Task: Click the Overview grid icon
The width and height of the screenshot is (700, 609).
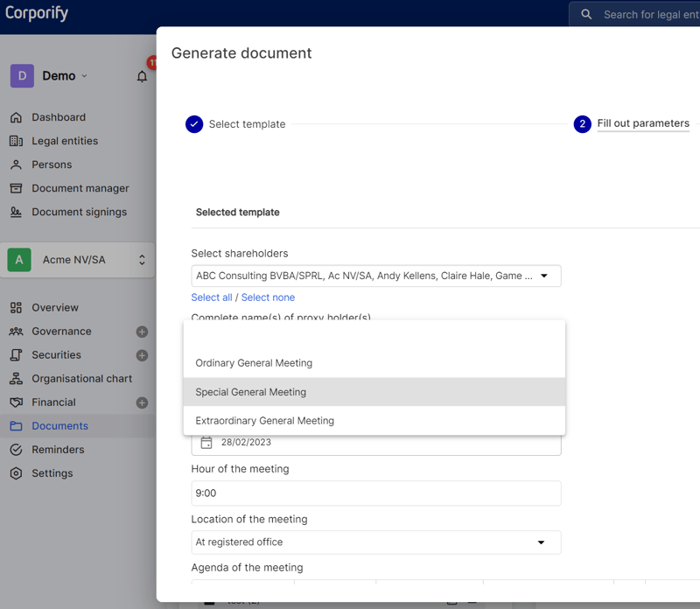Action: pos(16,308)
